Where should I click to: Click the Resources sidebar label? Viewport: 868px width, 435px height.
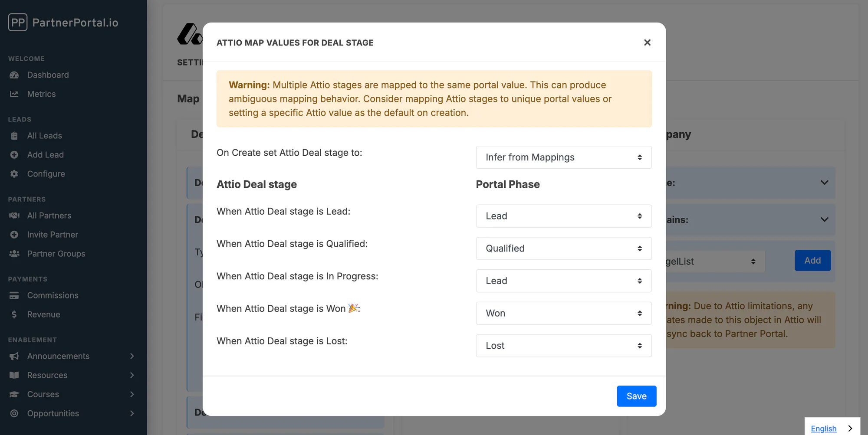point(47,375)
